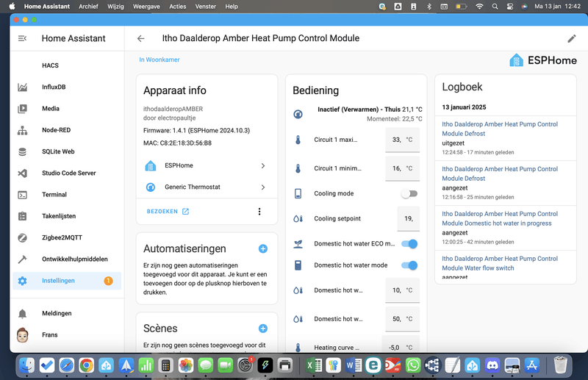The height and width of the screenshot is (380, 588).
Task: Edit device name with pencil icon
Action: tap(572, 38)
